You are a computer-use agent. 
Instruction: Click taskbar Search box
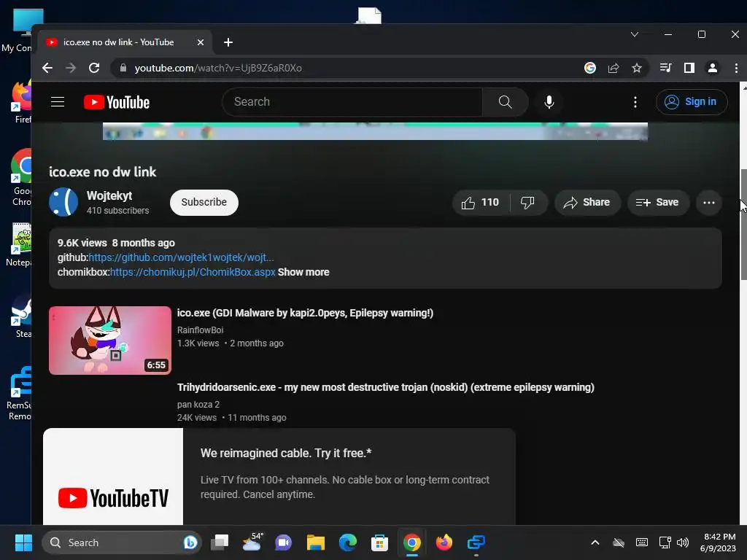click(122, 542)
